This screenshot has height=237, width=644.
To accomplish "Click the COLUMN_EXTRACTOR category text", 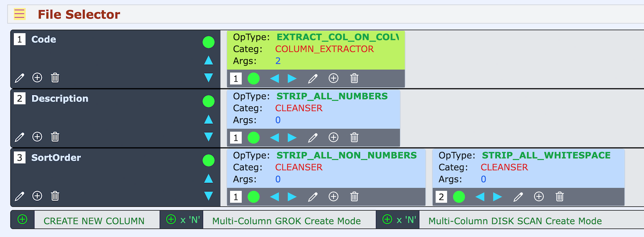I will [325, 49].
